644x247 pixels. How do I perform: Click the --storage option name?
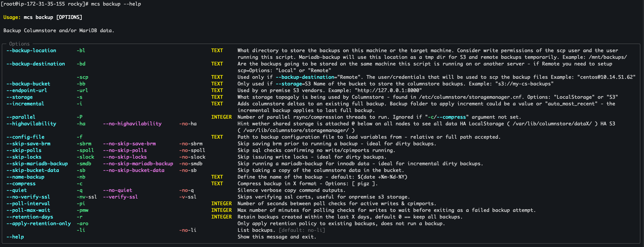[x=19, y=97]
